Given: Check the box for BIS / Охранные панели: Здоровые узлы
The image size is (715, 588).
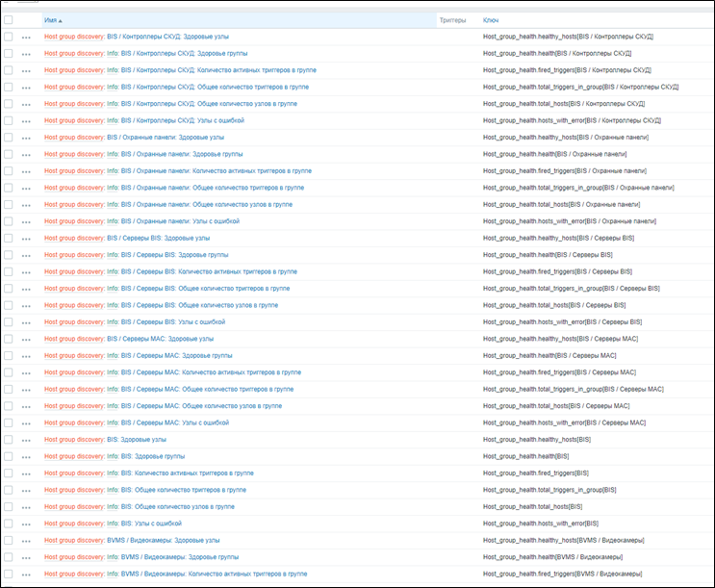Looking at the screenshot, I should pos(9,138).
